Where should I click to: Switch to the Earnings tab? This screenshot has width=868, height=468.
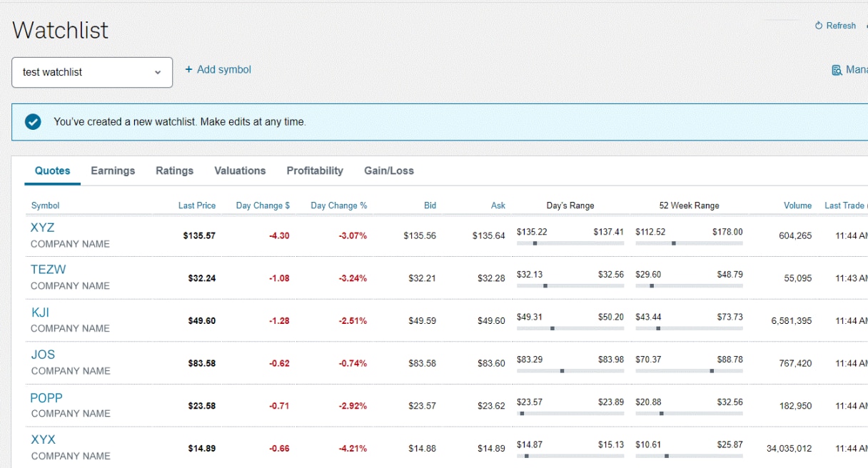[113, 171]
